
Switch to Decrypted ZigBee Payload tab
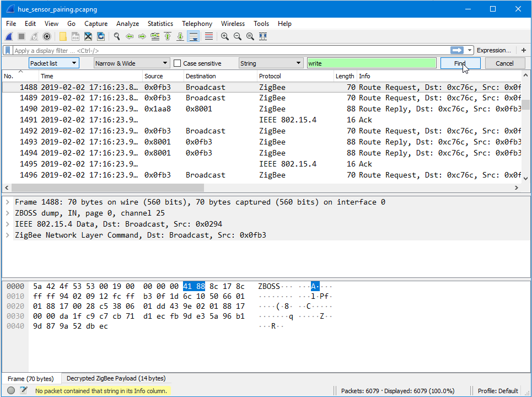(116, 378)
